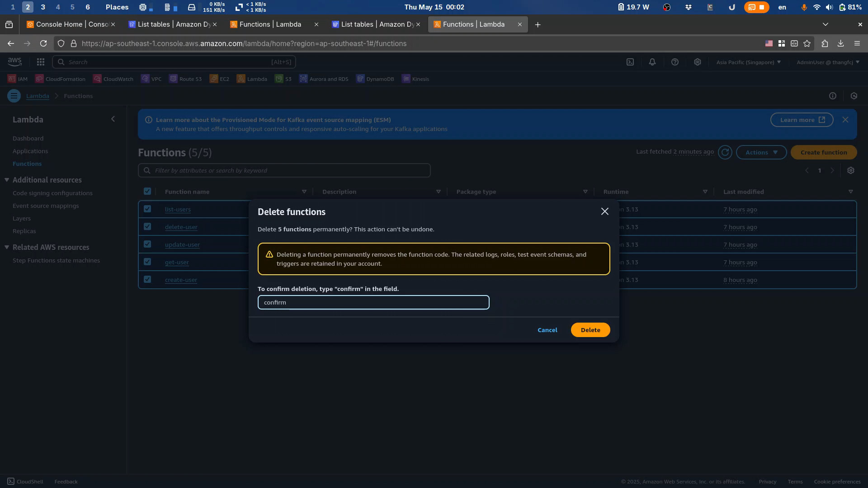Click the function filter search field
868x488 pixels.
284,170
